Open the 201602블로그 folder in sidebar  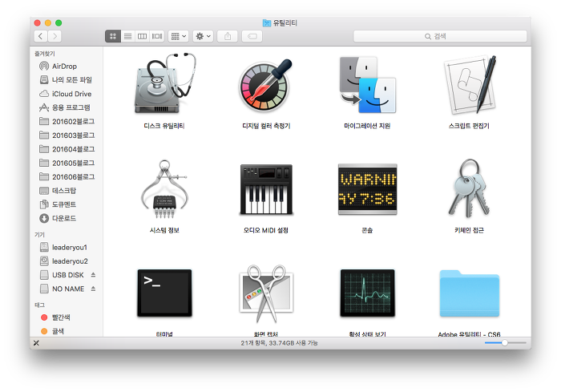coord(67,121)
